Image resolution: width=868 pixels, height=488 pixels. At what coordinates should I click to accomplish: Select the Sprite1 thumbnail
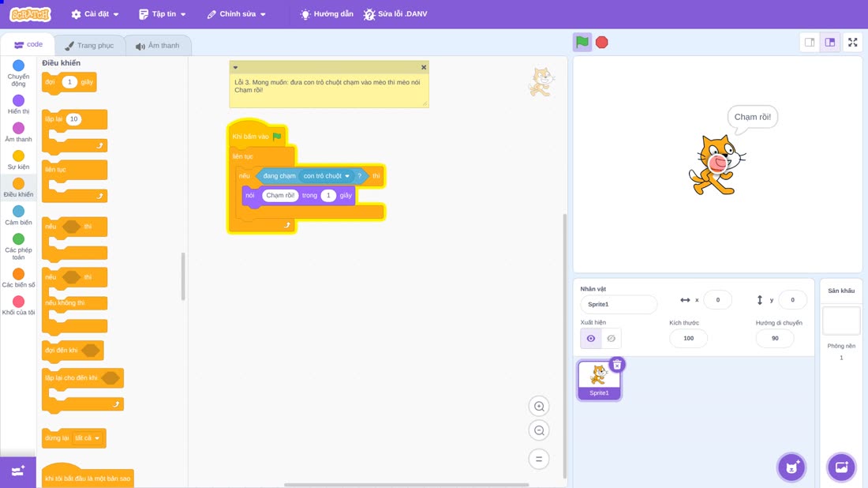[599, 380]
